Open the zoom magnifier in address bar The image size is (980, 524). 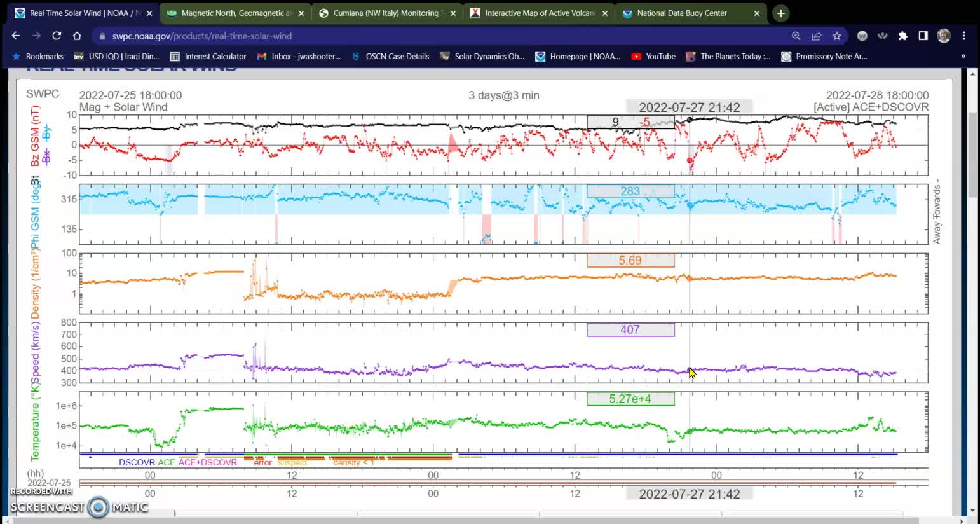796,36
